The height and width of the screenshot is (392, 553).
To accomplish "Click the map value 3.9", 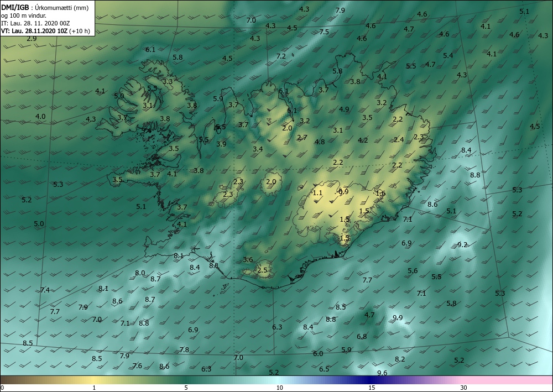I will click(222, 144).
